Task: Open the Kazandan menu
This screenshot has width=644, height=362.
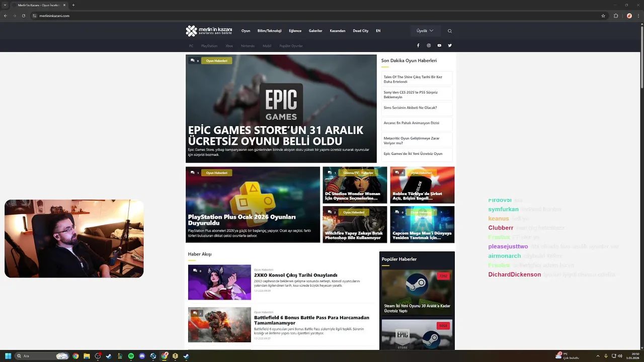Action: [338, 31]
